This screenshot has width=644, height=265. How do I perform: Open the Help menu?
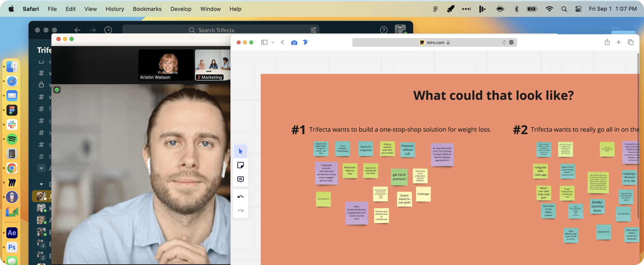point(235,9)
